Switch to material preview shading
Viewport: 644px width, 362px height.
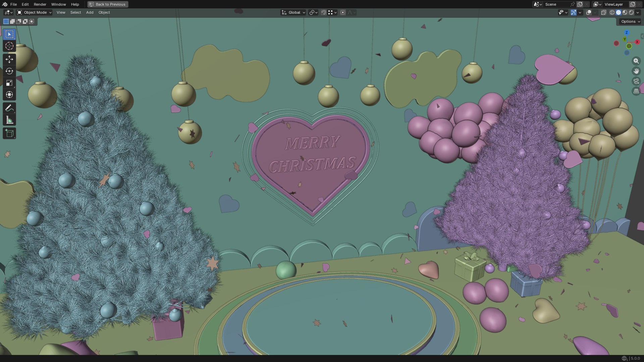click(625, 12)
